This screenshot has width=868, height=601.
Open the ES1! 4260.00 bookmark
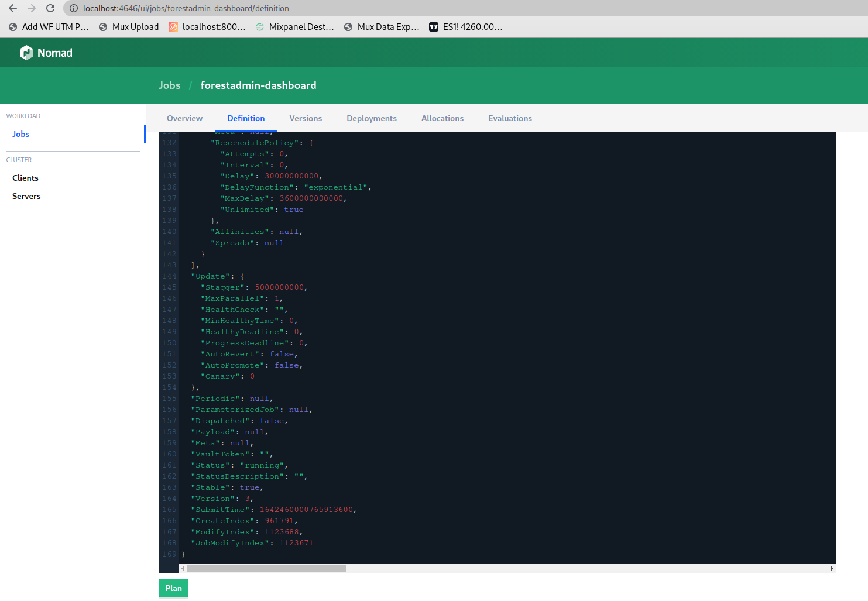coord(466,27)
